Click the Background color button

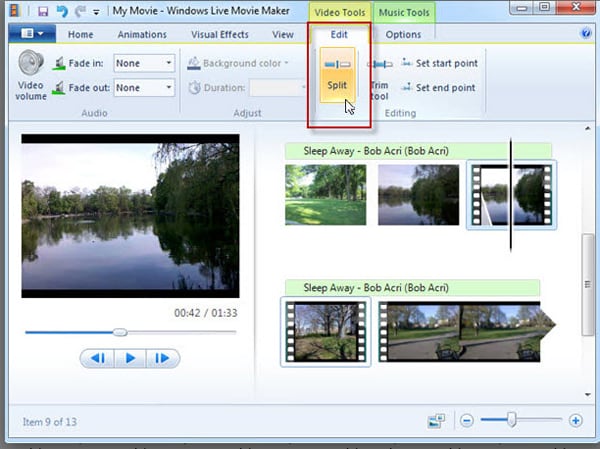pyautogui.click(x=238, y=63)
